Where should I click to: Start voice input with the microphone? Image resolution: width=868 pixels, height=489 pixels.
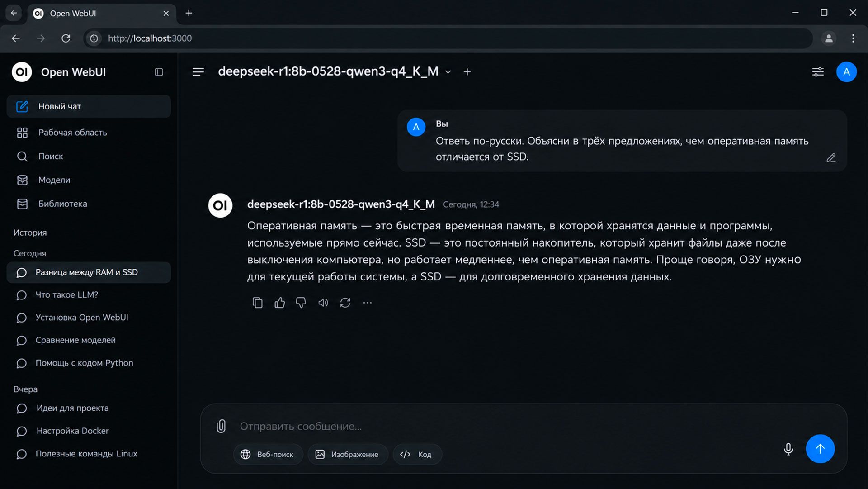click(x=788, y=449)
